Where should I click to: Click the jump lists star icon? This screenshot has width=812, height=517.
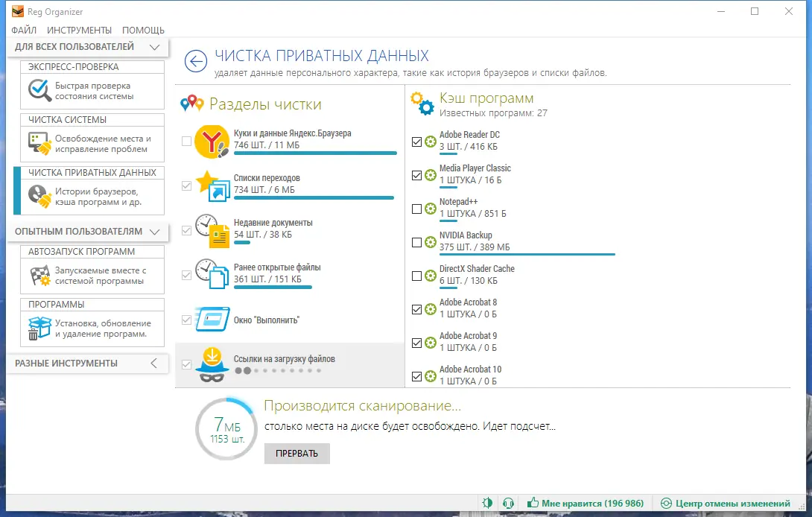(212, 186)
